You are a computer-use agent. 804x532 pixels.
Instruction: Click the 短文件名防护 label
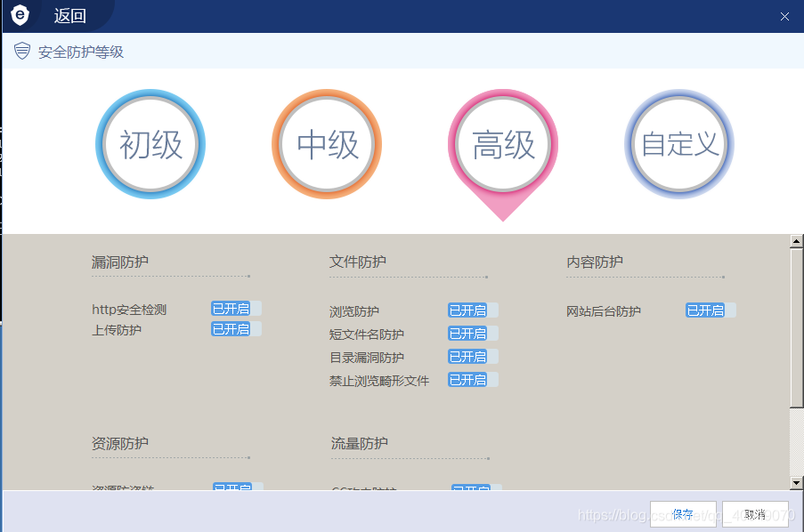[367, 335]
